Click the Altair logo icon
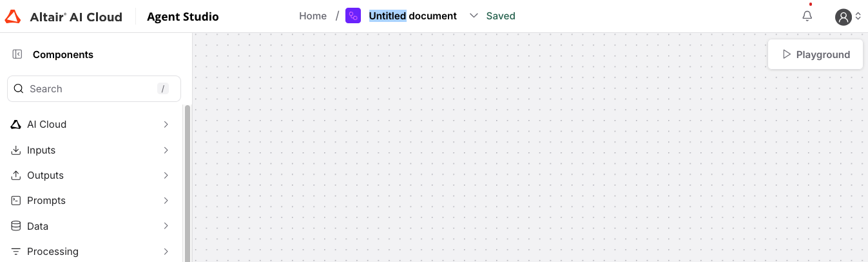Viewport: 868px width, 262px height. (13, 17)
